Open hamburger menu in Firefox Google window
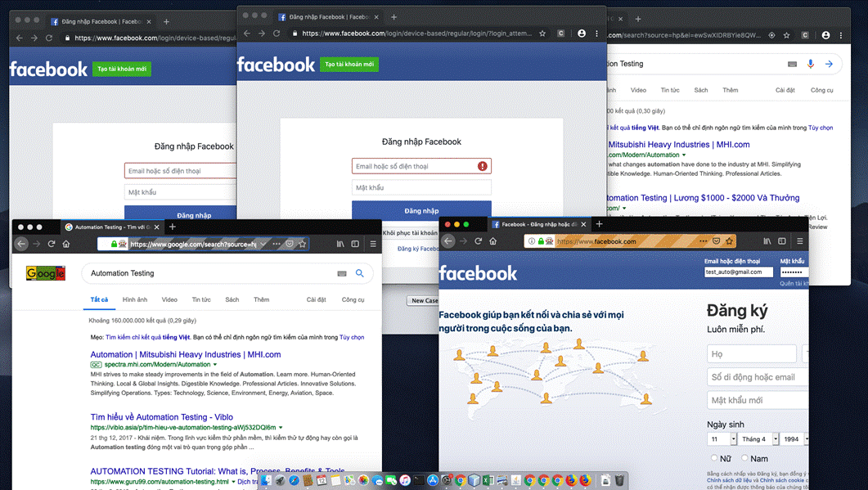The image size is (868, 490). pos(373,244)
